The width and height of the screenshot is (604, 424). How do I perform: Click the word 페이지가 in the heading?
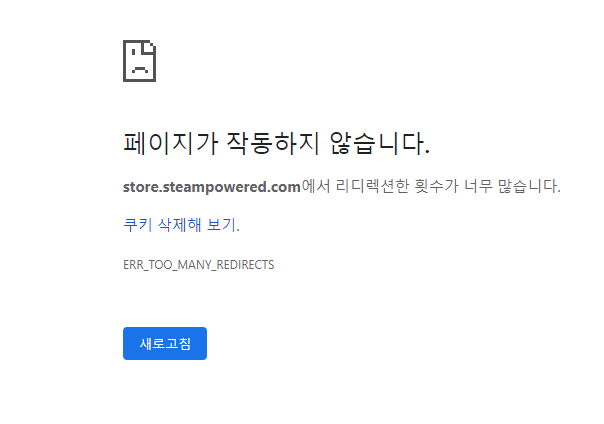coord(171,143)
